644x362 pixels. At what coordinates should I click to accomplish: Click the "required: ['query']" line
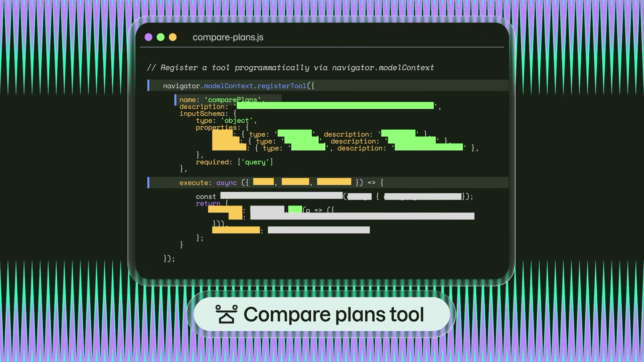tap(234, 162)
